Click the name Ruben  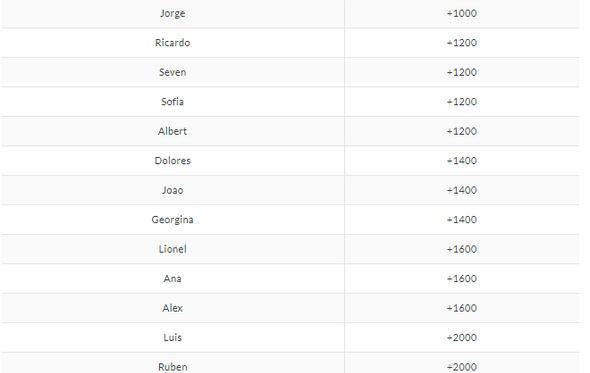[x=172, y=367]
